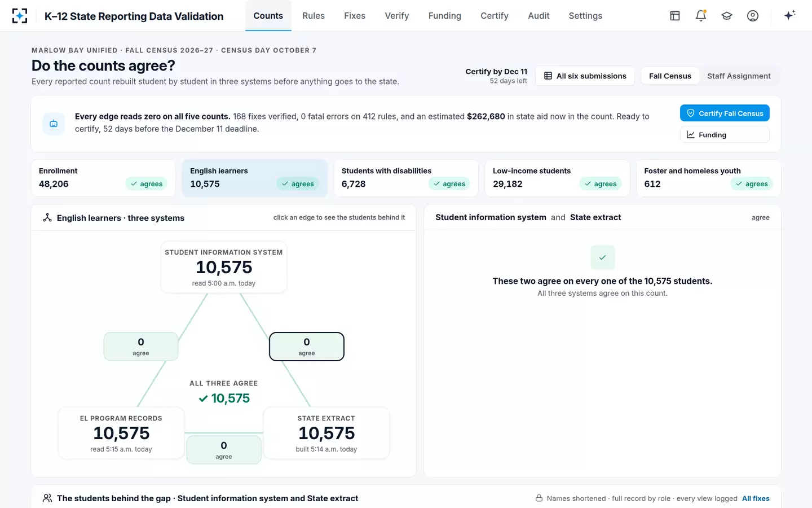
Task: Click the green check icon in agreement panel
Action: (x=602, y=257)
